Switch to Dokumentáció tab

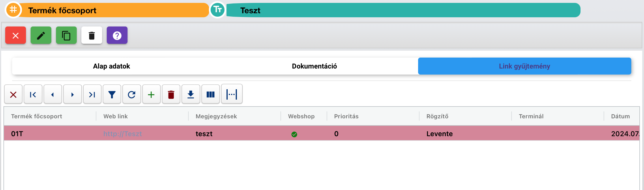[314, 66]
